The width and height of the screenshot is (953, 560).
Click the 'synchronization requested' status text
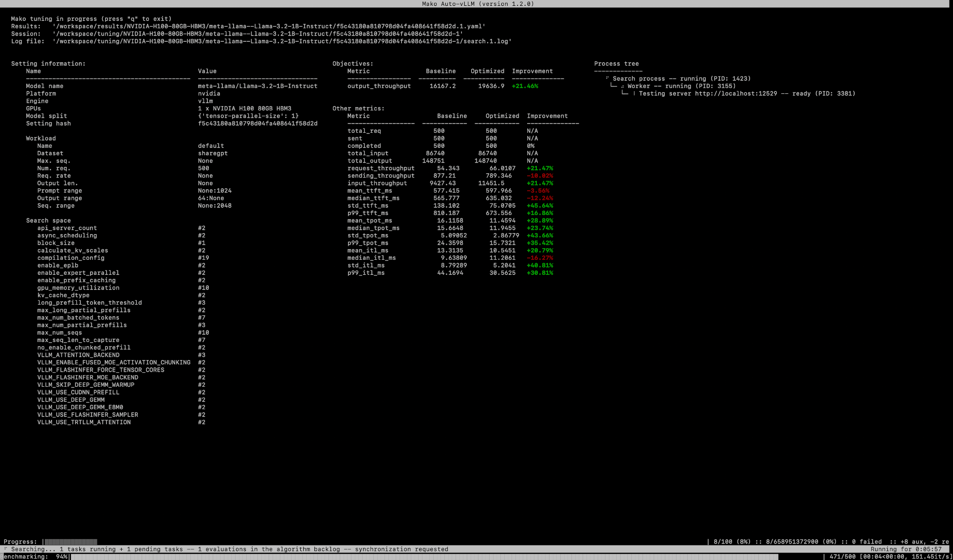click(x=402, y=549)
